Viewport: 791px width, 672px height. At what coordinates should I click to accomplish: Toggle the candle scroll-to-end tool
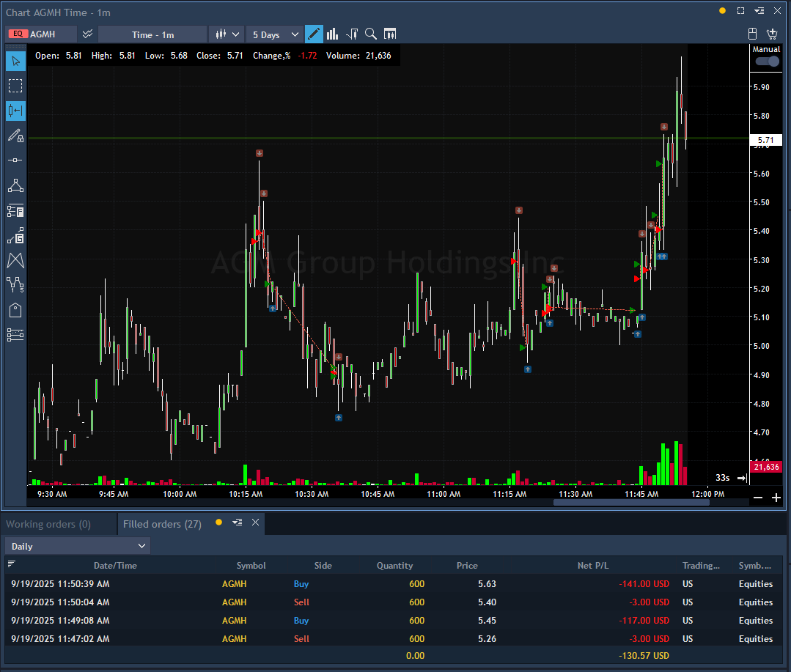point(15,111)
